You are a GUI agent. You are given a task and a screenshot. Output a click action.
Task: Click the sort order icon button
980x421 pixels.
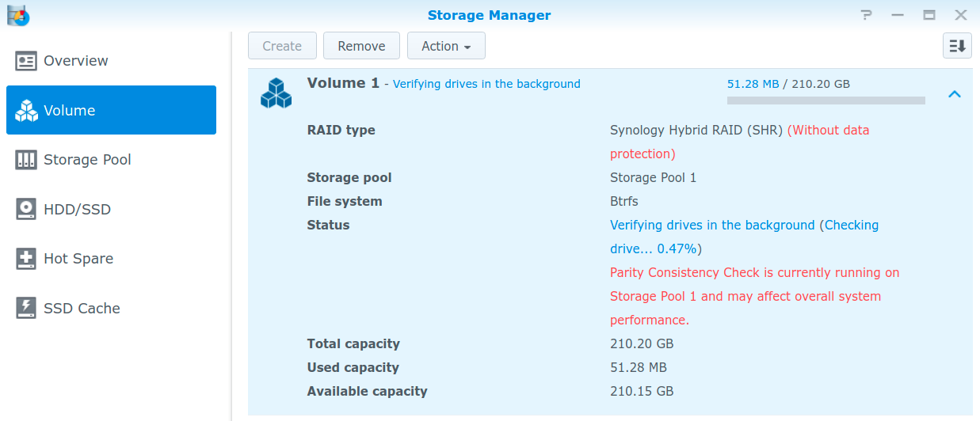tap(957, 46)
